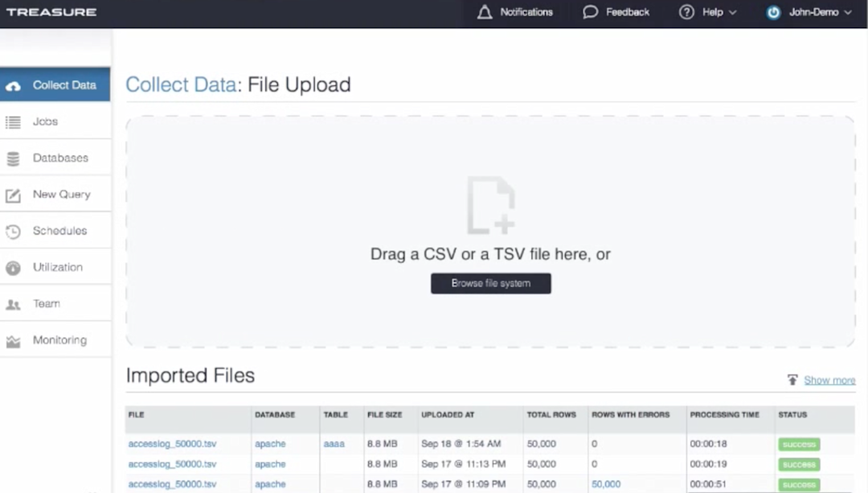Click the Collect Data breadcrumb heading link
This screenshot has width=868, height=493.
(x=181, y=84)
